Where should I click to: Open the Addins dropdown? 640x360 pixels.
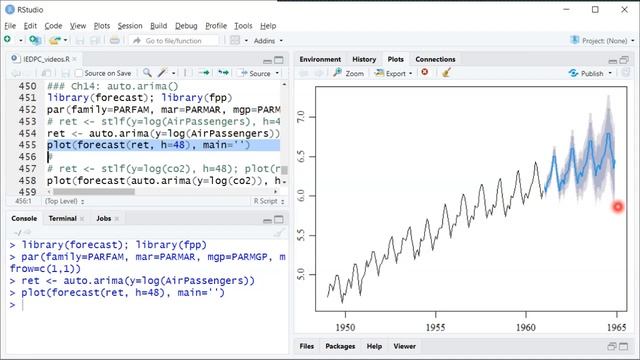(x=268, y=41)
